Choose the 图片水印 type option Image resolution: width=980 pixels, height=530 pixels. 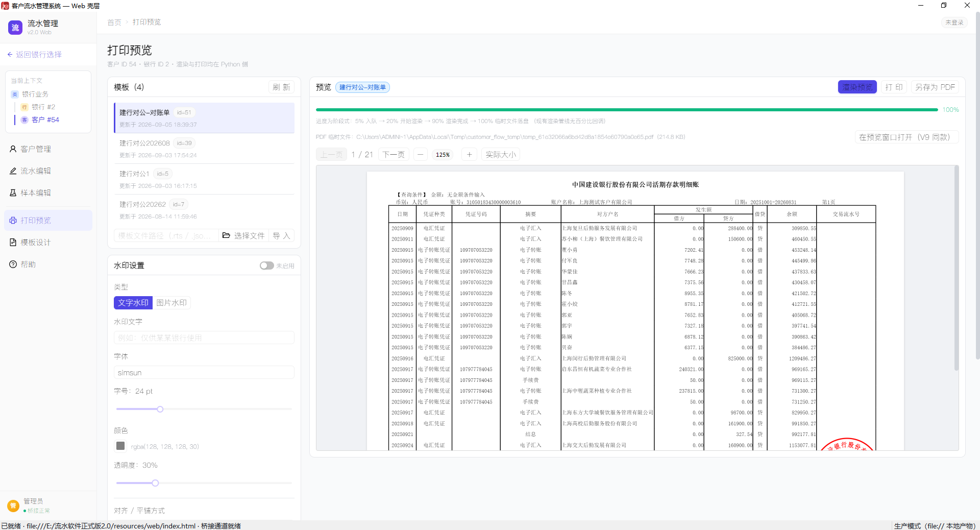point(171,303)
